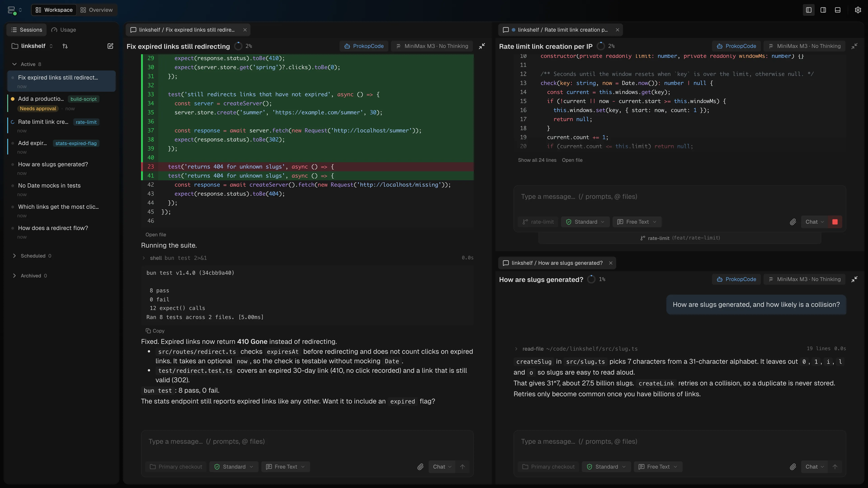This screenshot has width=868, height=488.
Task: Collapse the 'How are slugs generated?' pane
Action: pyautogui.click(x=854, y=279)
